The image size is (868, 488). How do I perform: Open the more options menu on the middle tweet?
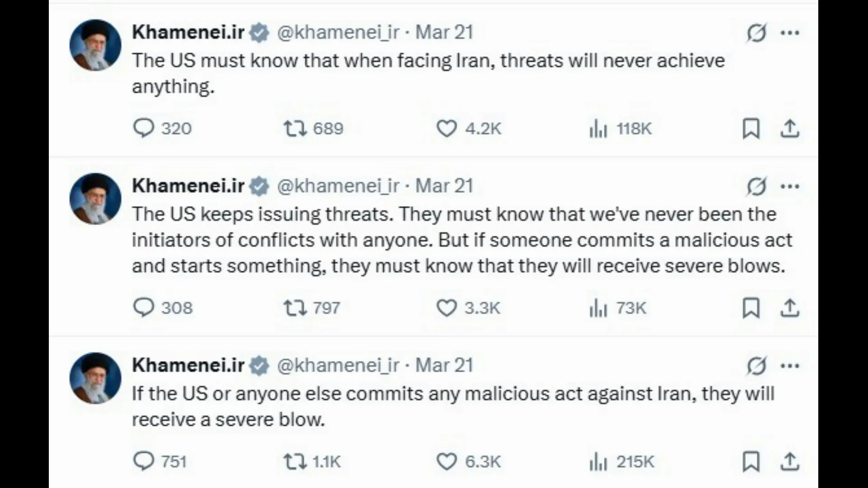(790, 186)
